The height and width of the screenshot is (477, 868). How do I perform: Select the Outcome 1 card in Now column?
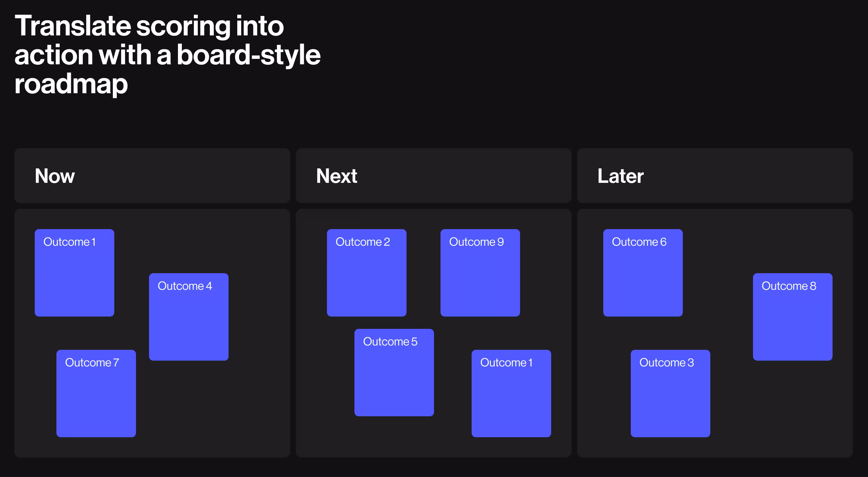(x=74, y=273)
